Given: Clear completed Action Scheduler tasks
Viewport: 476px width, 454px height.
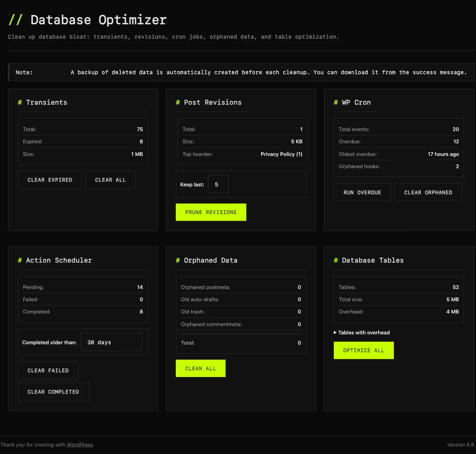Looking at the screenshot, I should point(53,392).
